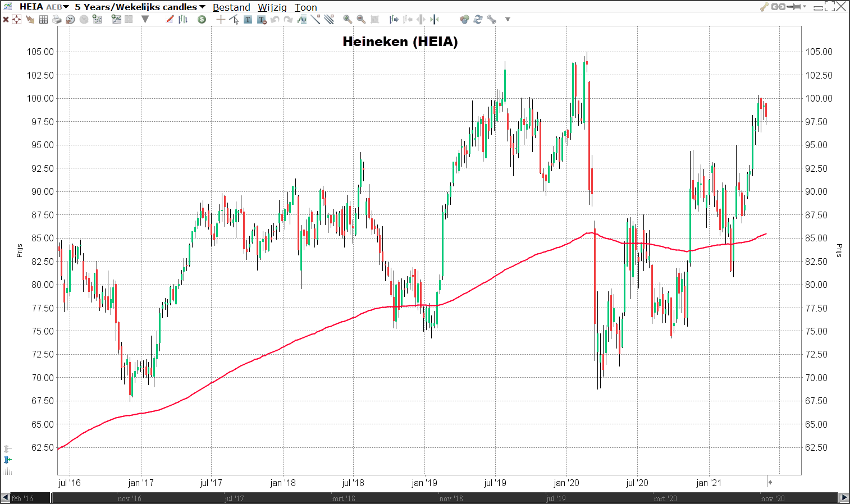Open the gold wrench icon in title bar
850x504 pixels.
[x=764, y=7]
